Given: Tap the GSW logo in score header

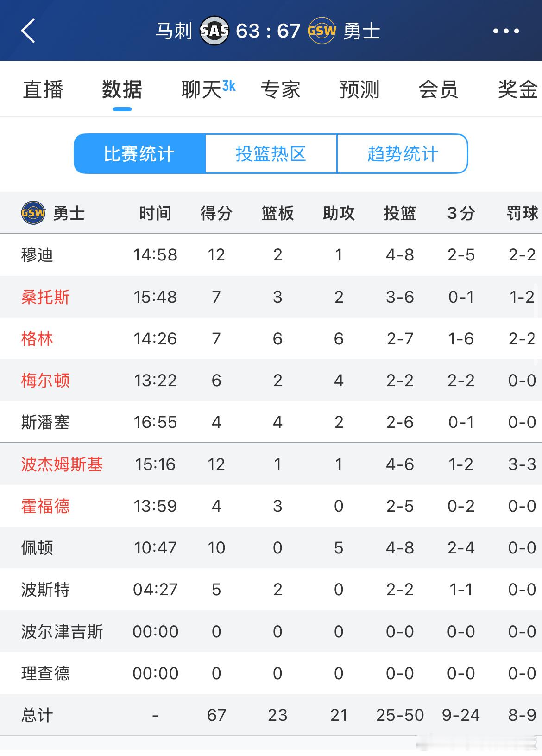Looking at the screenshot, I should coord(321,31).
